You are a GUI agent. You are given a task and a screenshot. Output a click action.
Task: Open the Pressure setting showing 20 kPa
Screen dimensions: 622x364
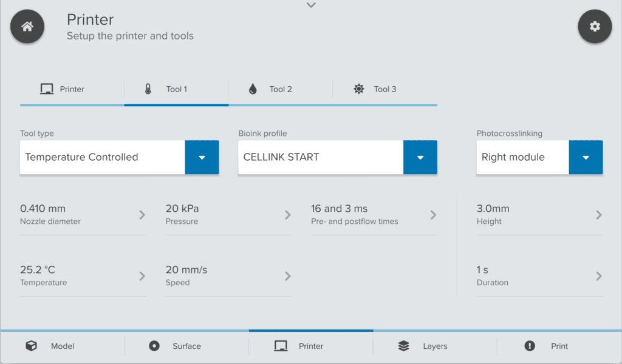click(228, 214)
